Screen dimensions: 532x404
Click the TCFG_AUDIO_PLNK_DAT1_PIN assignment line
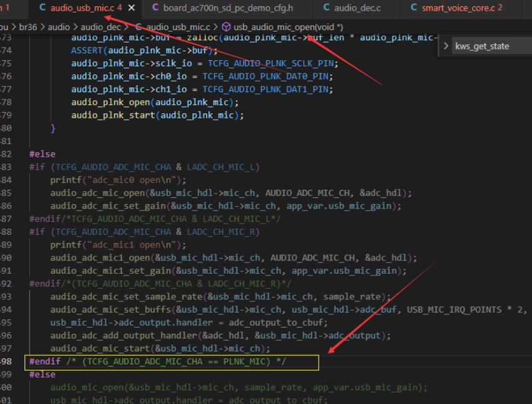click(202, 90)
